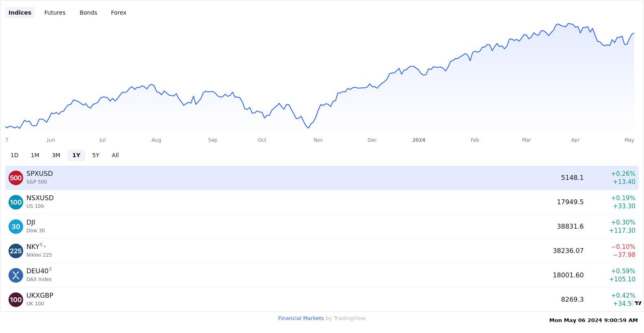Show All time range

115,155
